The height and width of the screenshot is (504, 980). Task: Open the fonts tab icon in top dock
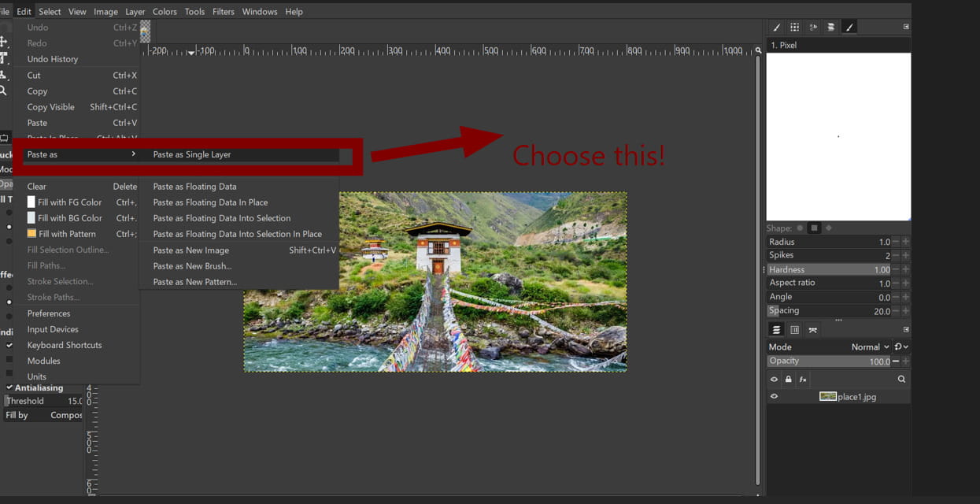813,27
